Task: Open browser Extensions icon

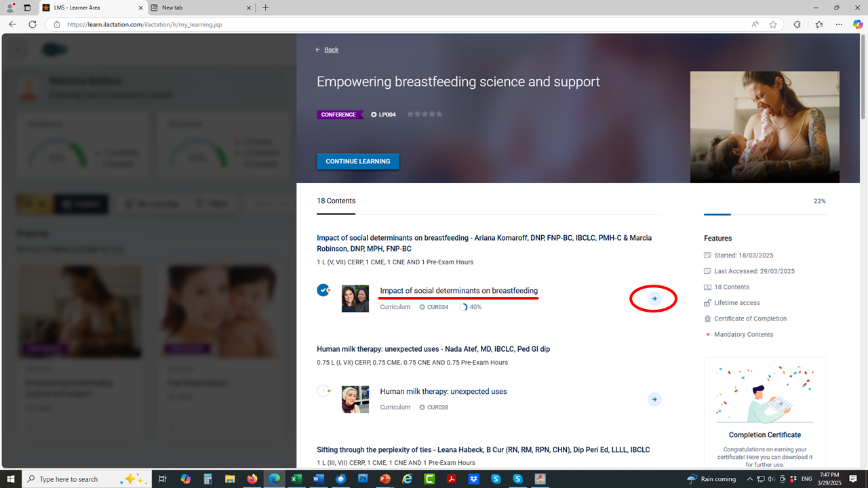Action: tap(797, 24)
